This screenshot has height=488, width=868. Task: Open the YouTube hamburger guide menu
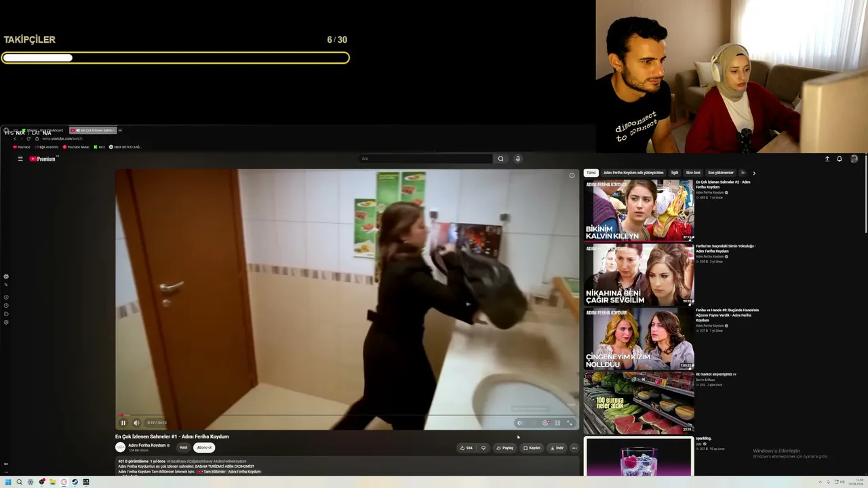pos(20,159)
